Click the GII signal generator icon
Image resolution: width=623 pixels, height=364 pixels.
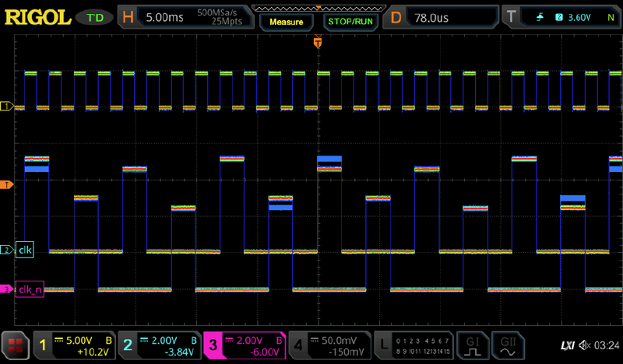point(509,344)
